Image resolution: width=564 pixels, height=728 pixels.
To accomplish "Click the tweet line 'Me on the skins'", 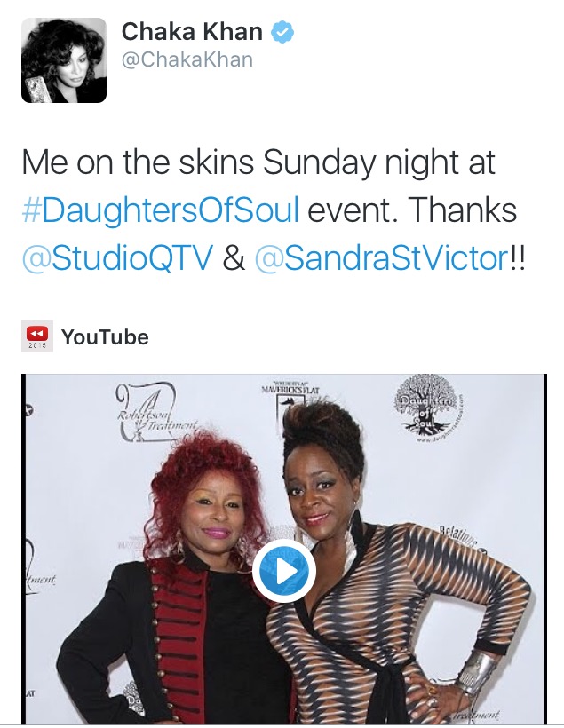I will pyautogui.click(x=258, y=162).
